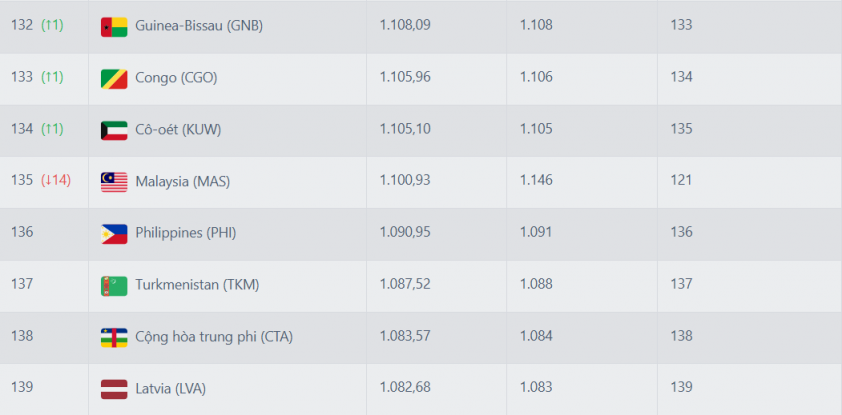The image size is (842, 415).
Task: Click the Latvia (LVA) country name
Action: (171, 388)
